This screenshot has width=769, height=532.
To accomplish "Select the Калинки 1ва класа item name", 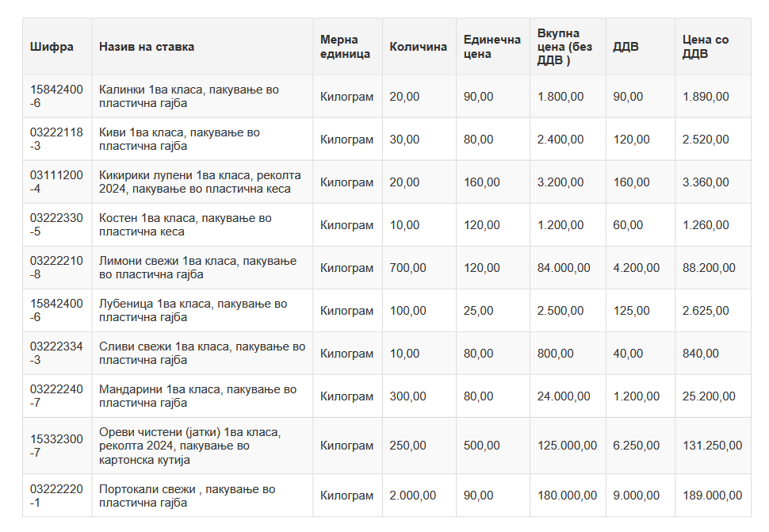I will click(189, 97).
